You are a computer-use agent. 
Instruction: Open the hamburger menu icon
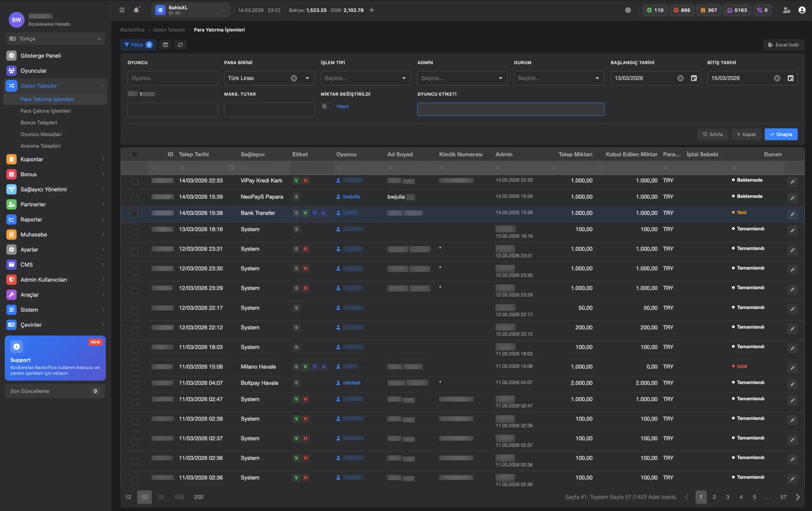coord(122,10)
